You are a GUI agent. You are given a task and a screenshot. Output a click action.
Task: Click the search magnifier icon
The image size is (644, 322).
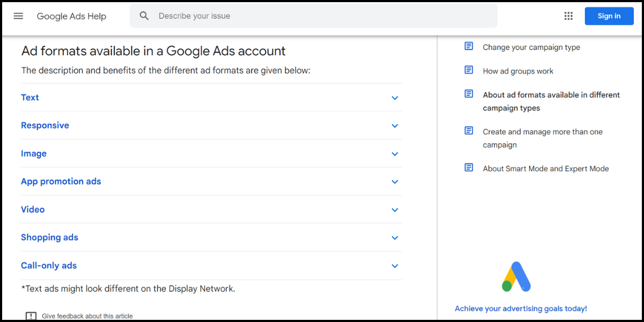pos(144,16)
